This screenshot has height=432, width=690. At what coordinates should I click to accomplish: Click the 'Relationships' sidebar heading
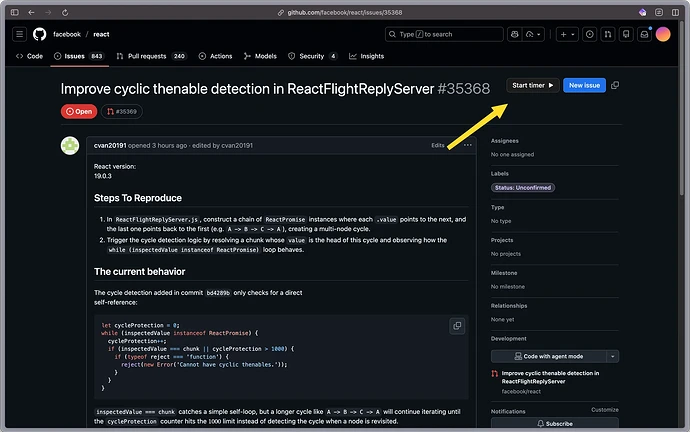(509, 306)
